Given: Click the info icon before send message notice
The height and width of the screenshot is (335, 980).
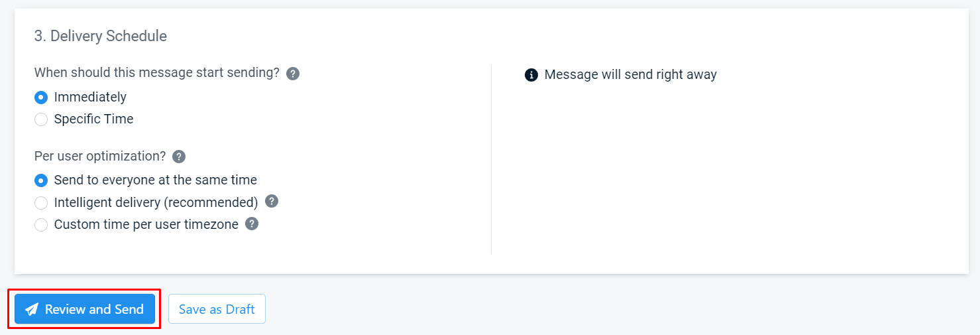Looking at the screenshot, I should click(x=531, y=75).
